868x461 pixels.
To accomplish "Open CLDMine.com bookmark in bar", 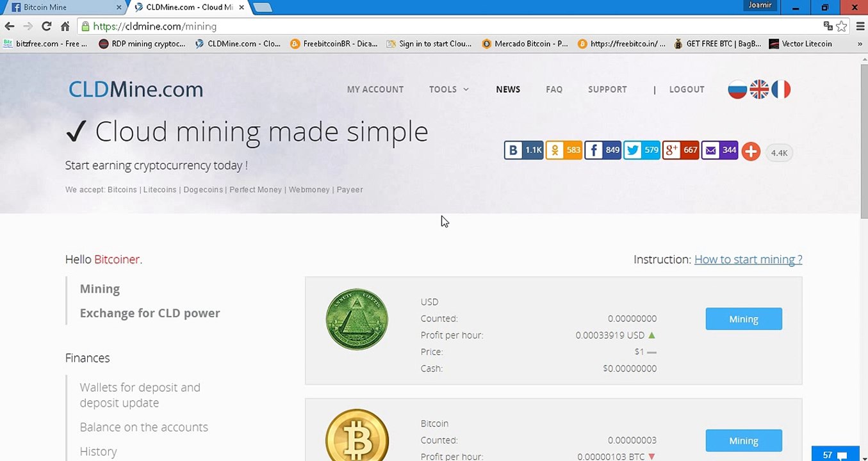I will coord(238,44).
